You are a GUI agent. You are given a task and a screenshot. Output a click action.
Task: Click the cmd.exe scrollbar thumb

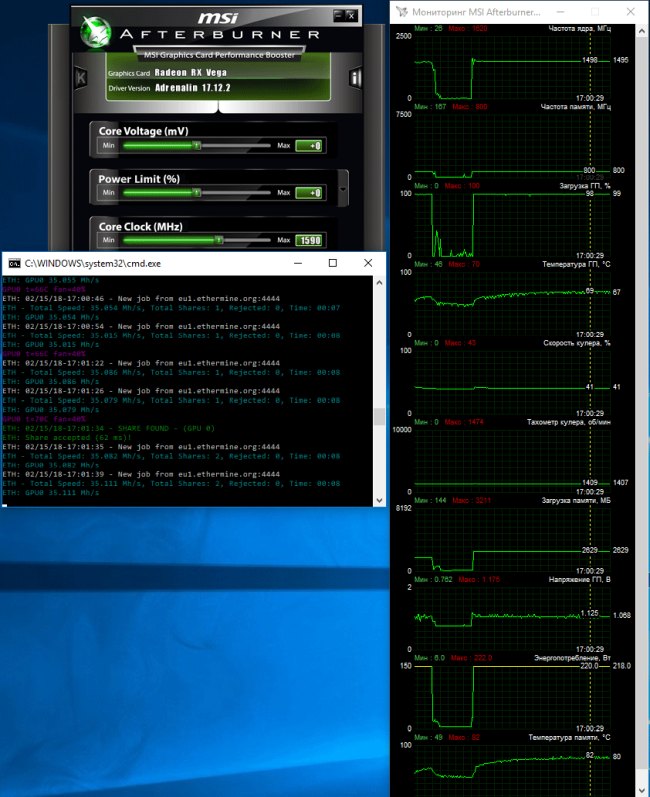point(379,416)
